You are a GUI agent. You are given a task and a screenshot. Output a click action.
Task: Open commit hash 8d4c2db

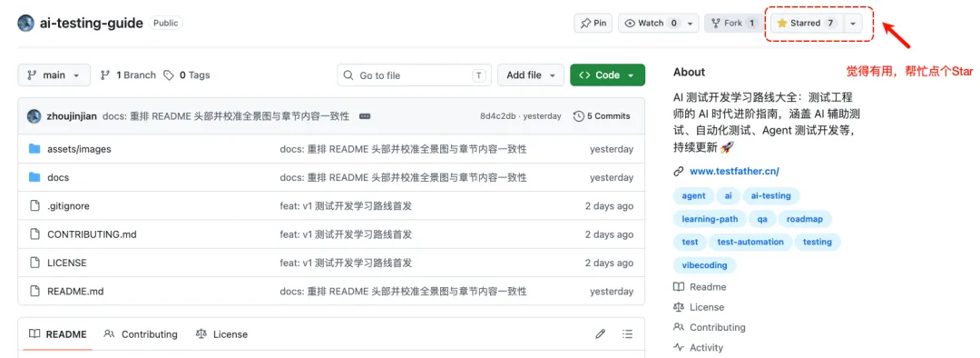pos(498,115)
